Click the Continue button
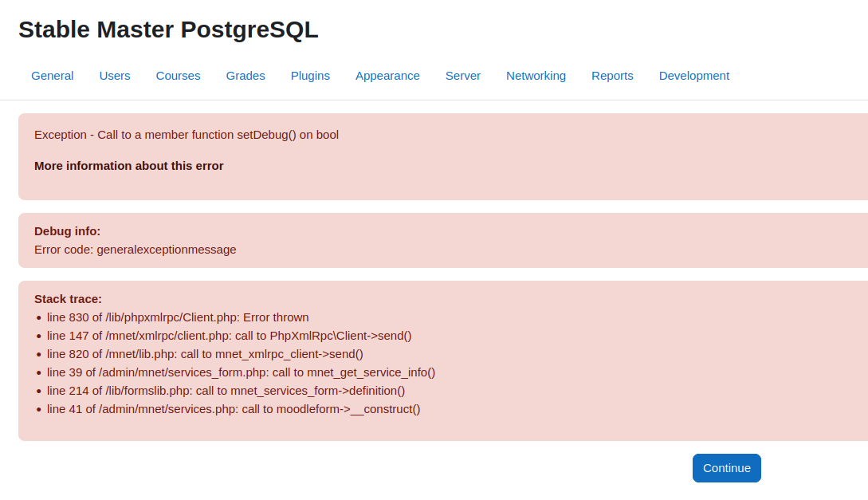Image resolution: width=868 pixels, height=500 pixels. pyautogui.click(x=726, y=468)
